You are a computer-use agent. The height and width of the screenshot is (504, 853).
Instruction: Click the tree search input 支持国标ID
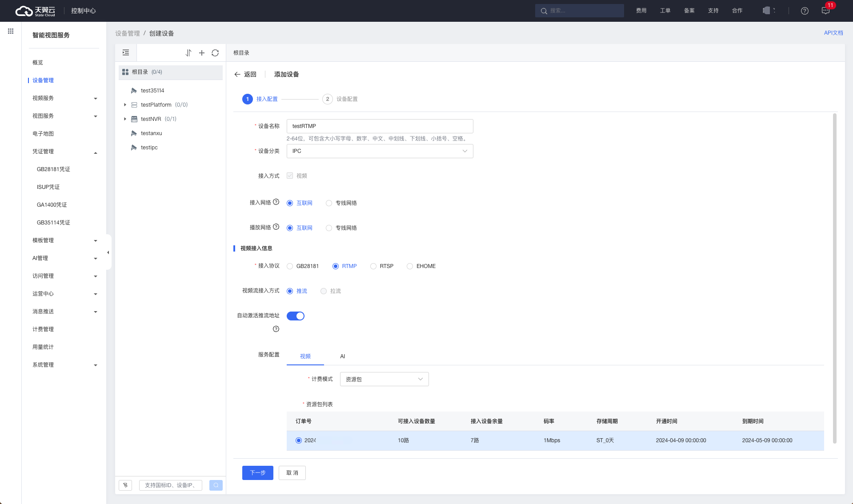point(171,485)
